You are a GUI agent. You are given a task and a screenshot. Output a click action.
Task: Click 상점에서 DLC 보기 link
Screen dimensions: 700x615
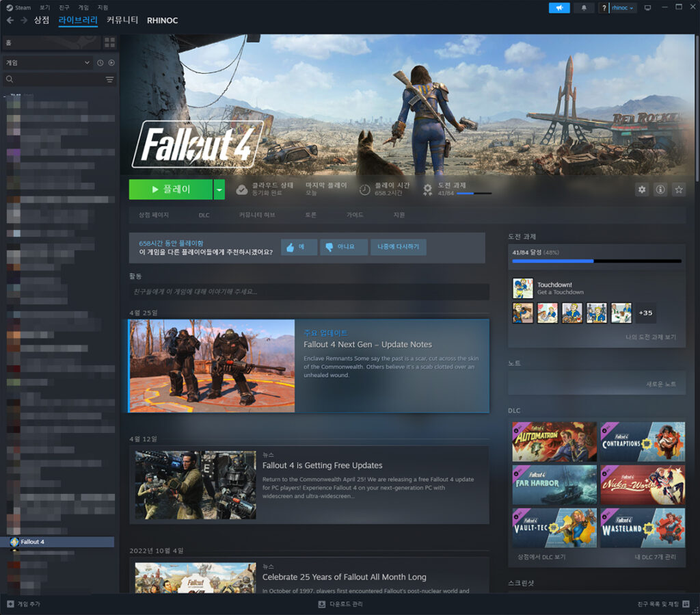pos(541,557)
